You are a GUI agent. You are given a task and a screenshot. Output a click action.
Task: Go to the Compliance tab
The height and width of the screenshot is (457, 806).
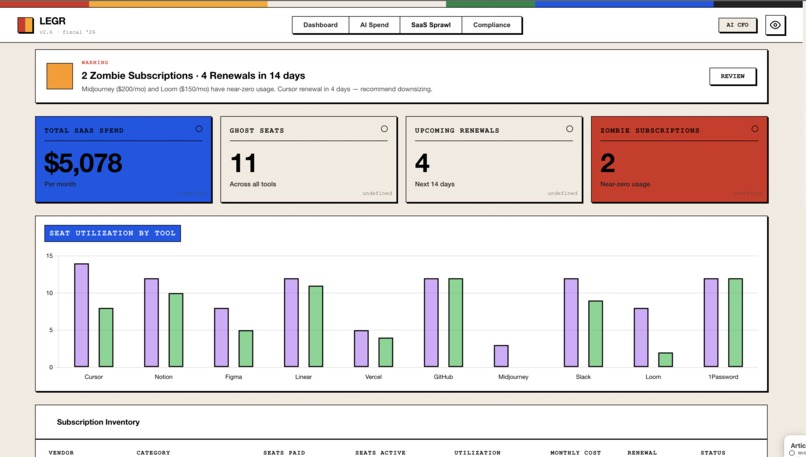(491, 25)
